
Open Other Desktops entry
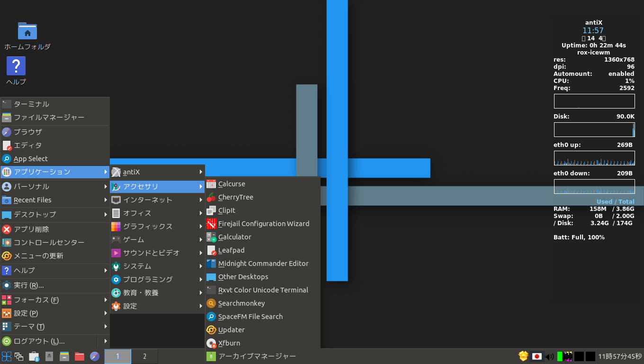(263, 277)
